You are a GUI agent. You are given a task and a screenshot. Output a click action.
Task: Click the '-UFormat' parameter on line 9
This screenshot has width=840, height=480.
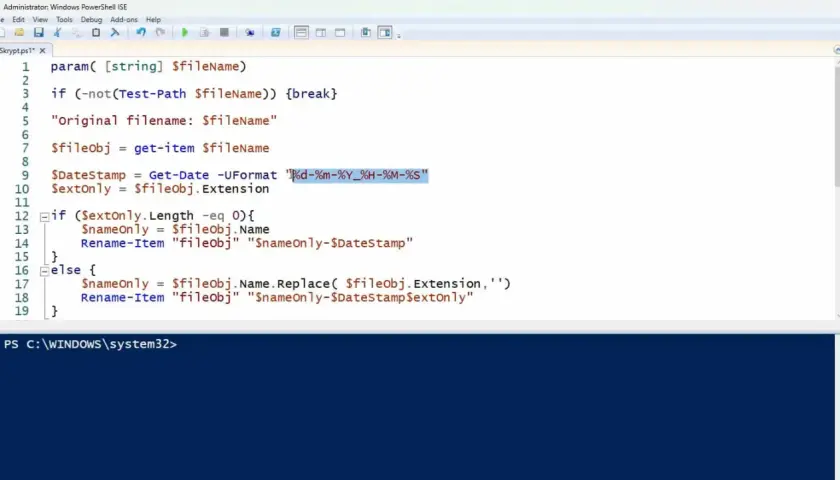247,175
